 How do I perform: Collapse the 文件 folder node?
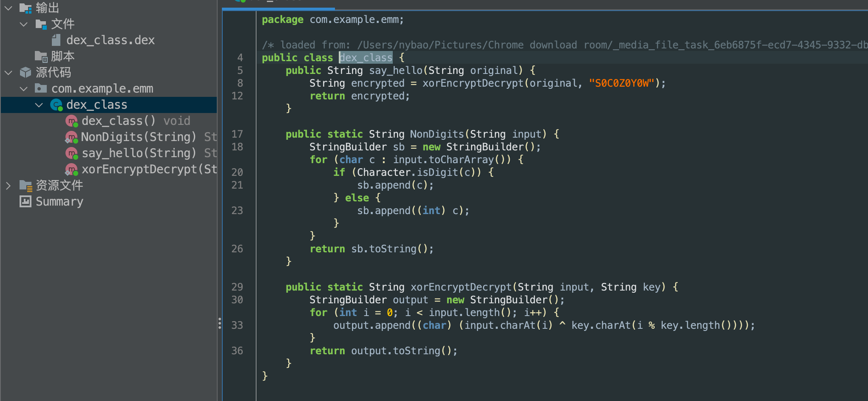[24, 24]
